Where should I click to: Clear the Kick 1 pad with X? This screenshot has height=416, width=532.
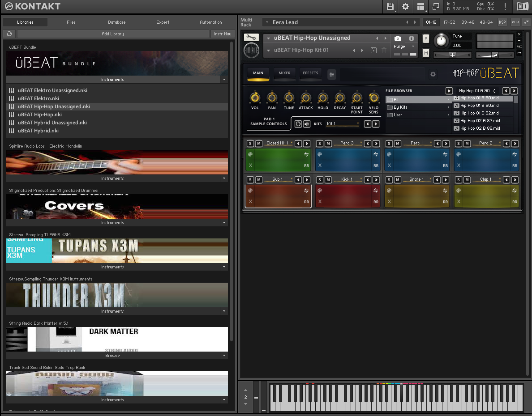tap(320, 202)
